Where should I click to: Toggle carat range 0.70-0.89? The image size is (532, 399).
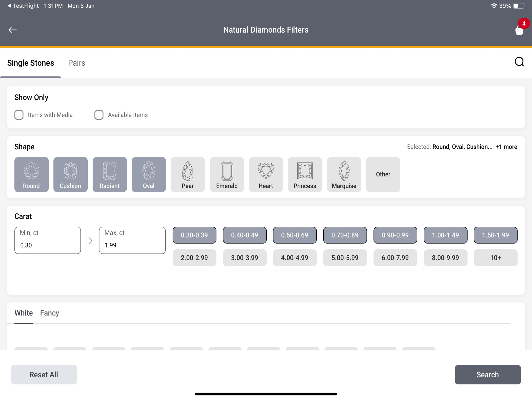tap(345, 235)
